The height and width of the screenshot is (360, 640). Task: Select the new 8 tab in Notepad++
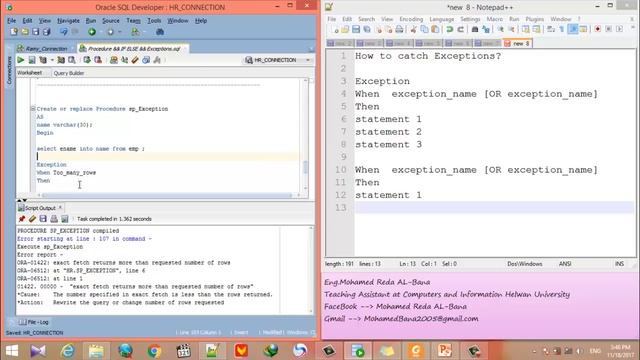click(x=518, y=43)
